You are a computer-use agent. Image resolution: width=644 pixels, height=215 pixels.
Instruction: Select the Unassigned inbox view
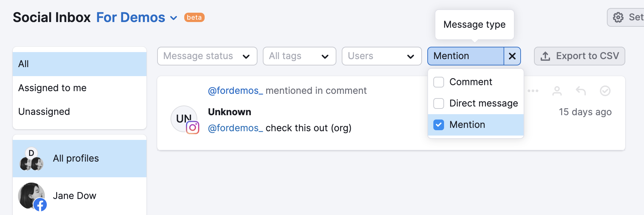44,112
